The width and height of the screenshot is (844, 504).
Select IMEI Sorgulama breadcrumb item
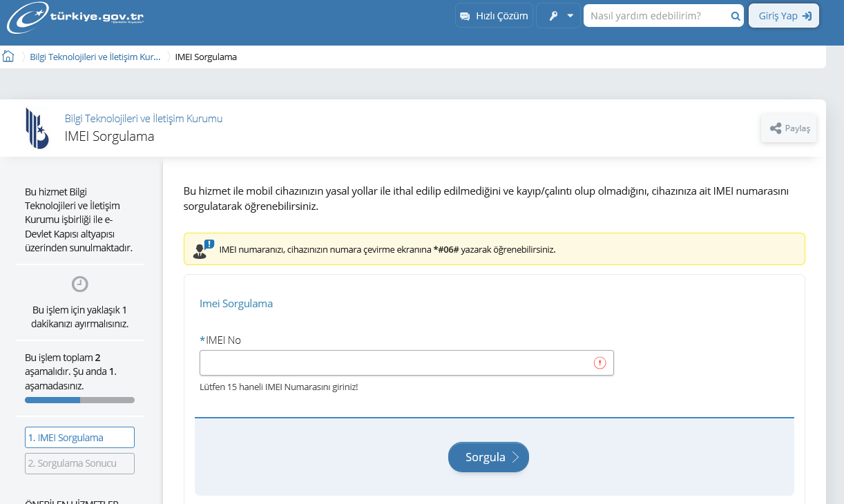pyautogui.click(x=206, y=57)
